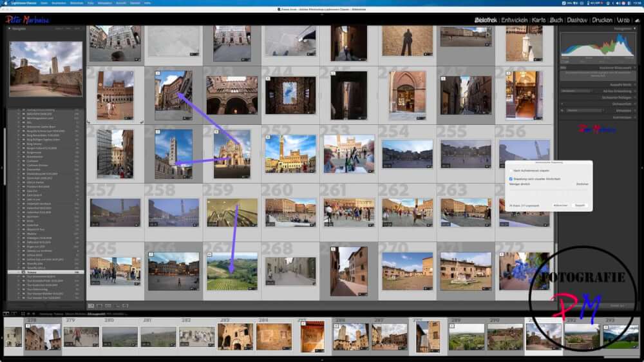
Task: Switch to the Entwickeln module
Action: pos(515,20)
